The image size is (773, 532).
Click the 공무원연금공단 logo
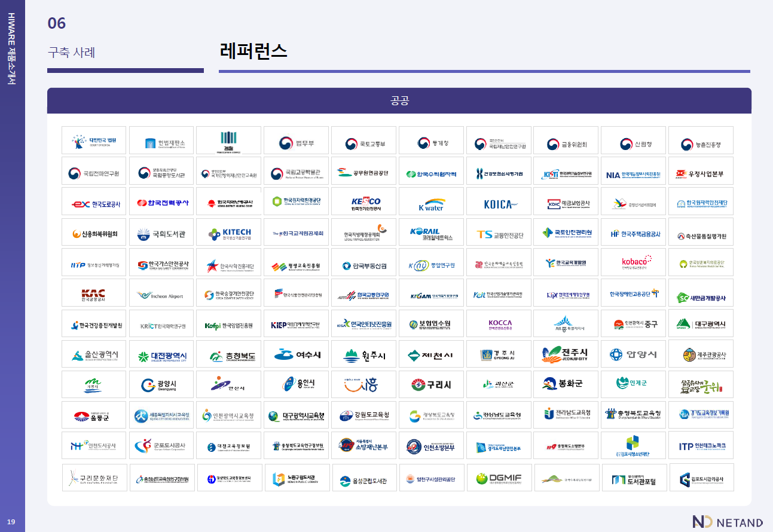click(363, 171)
